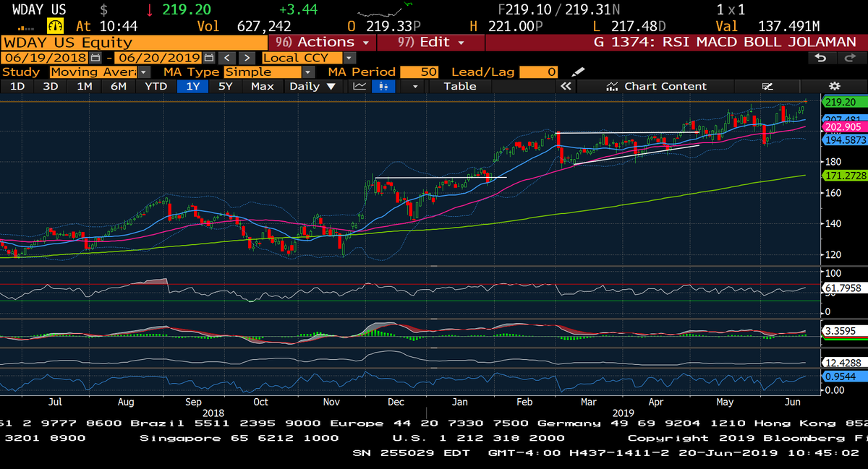Select the 6M range tab
This screenshot has height=469, width=868.
119,86
